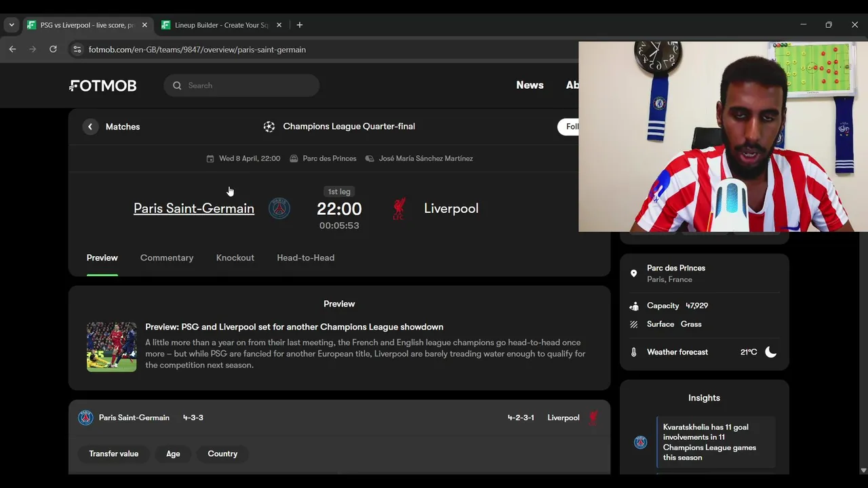Click the stadium icon near Parc des Princes
Image resolution: width=868 pixels, height=488 pixels.
(294, 159)
